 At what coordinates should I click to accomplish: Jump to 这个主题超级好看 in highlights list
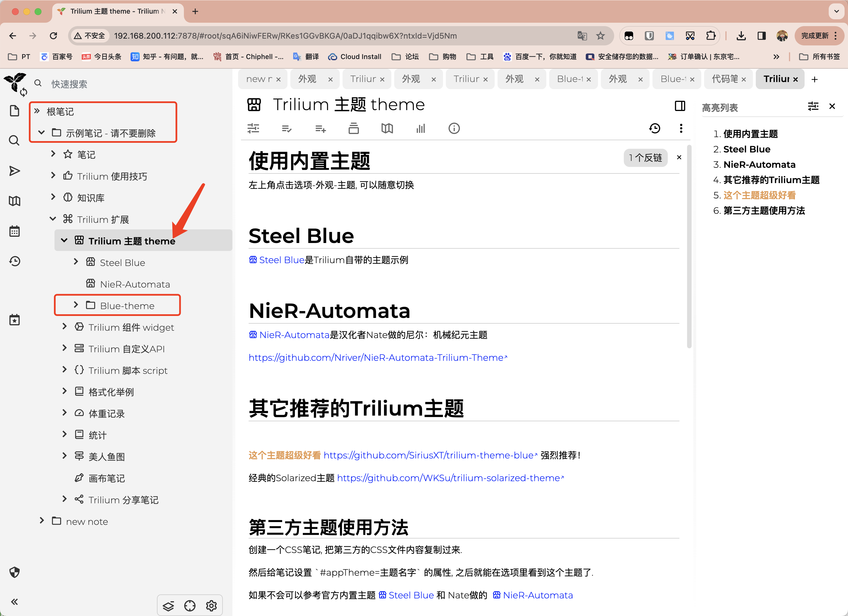tap(759, 195)
